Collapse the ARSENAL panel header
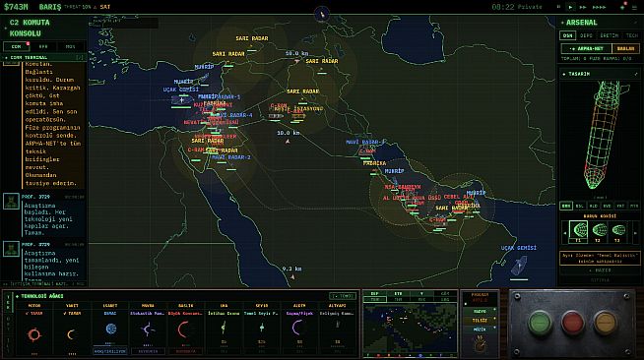Viewport: 644px width, 360px height. tap(600, 23)
